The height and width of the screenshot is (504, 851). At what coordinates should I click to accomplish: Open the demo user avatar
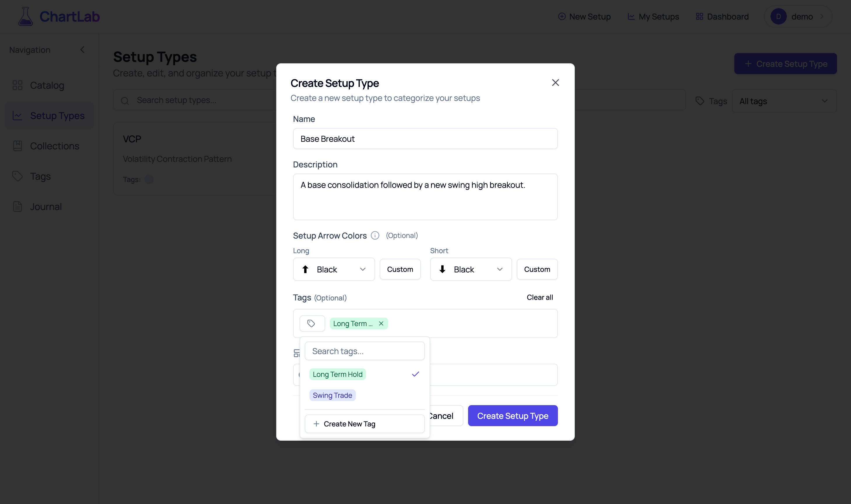click(778, 16)
